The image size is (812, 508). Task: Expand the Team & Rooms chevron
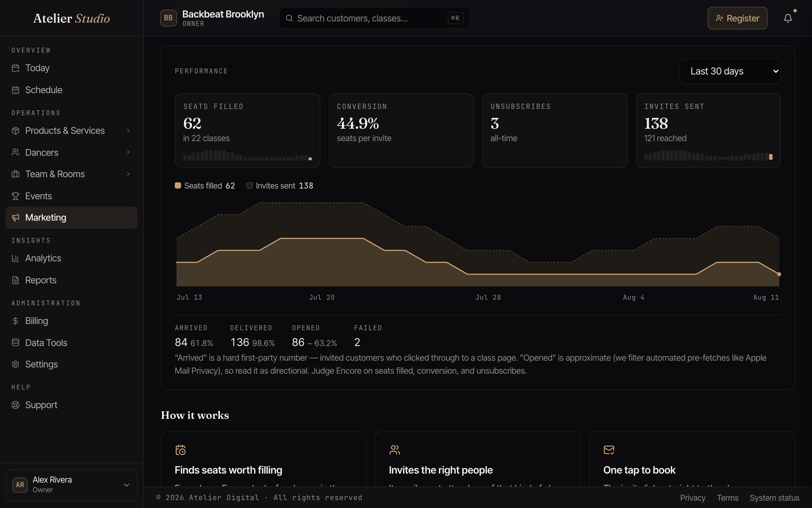128,174
